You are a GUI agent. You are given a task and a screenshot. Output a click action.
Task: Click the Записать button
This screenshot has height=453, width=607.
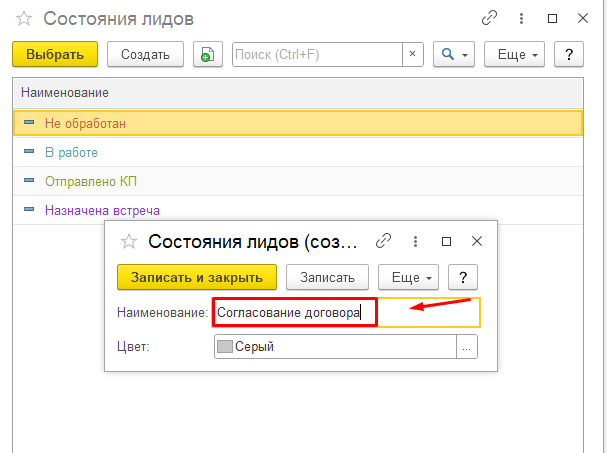tap(328, 277)
